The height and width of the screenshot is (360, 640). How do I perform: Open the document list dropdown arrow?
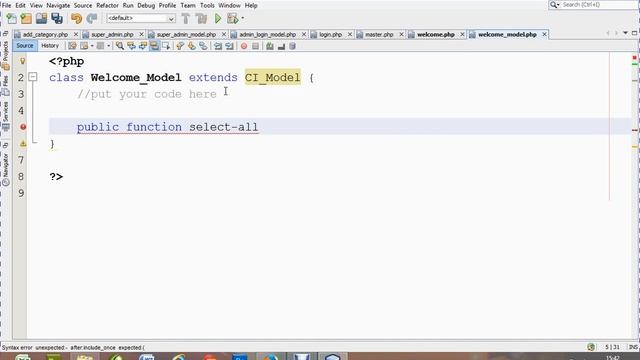click(x=625, y=33)
